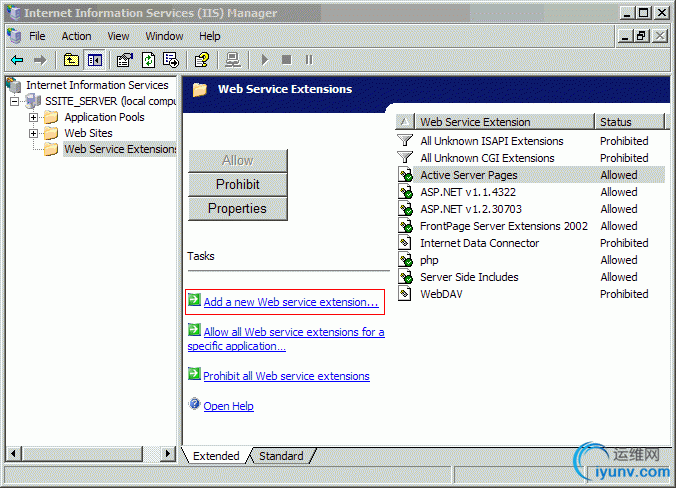Select WebDAV extension name
The image size is (676, 488).
[441, 294]
